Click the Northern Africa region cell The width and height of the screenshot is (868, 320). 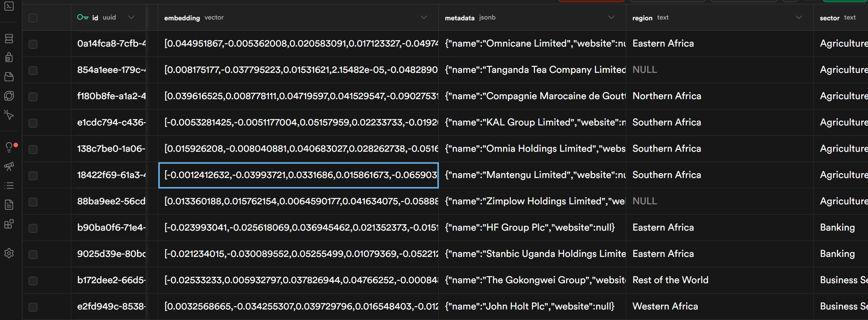click(720, 96)
